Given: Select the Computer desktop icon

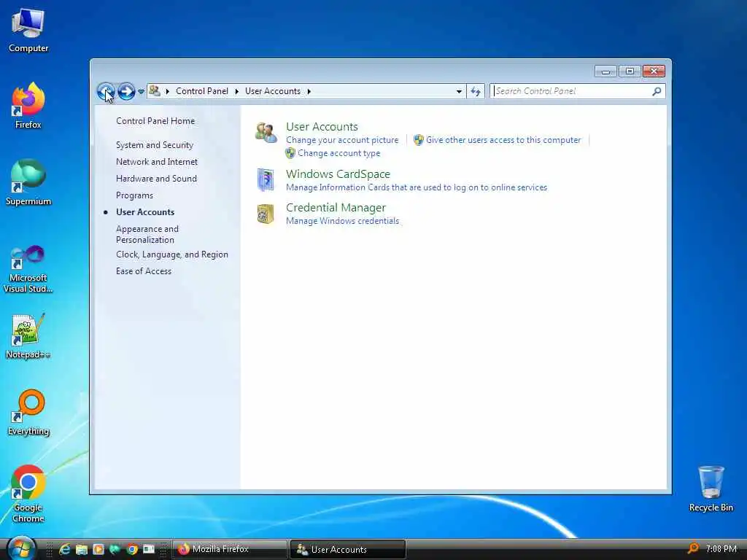Looking at the screenshot, I should (x=28, y=30).
